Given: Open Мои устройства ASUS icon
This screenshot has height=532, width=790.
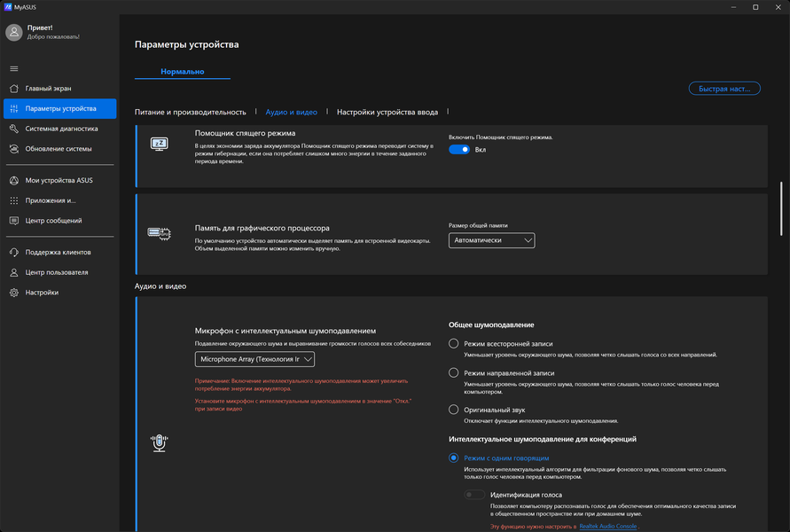Looking at the screenshot, I should click(x=14, y=180).
